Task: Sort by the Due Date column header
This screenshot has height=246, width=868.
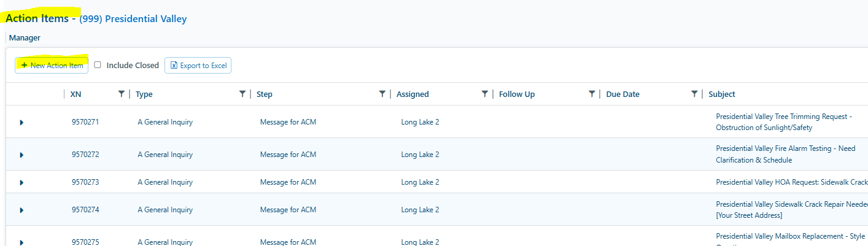Action: click(622, 94)
